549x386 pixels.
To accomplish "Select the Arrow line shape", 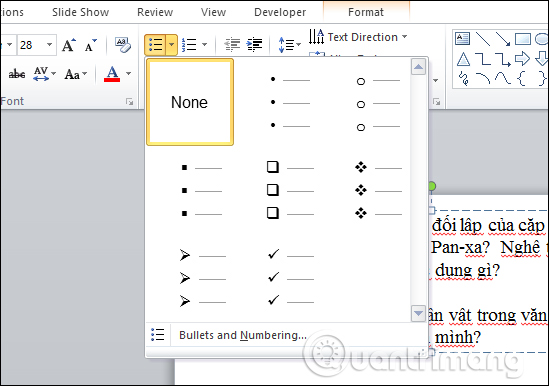I will tap(503, 39).
